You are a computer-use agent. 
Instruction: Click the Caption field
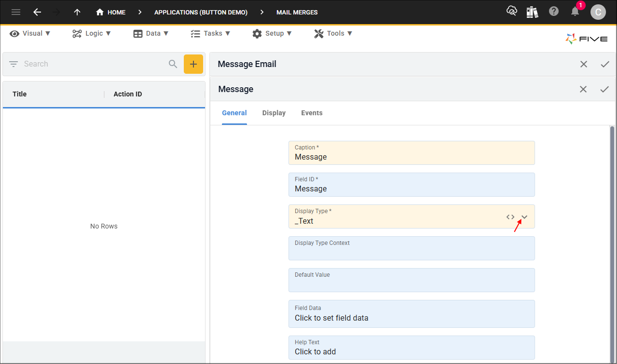point(411,153)
